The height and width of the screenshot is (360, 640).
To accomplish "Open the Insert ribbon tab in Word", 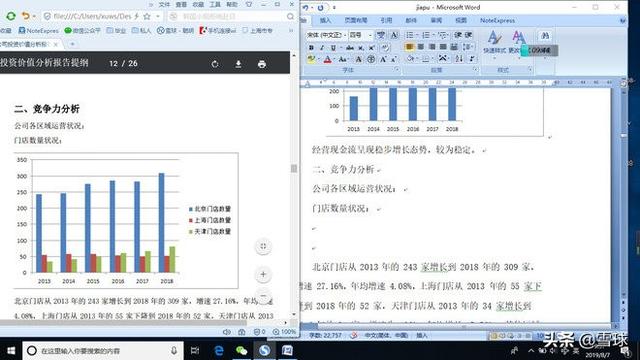I will [325, 20].
